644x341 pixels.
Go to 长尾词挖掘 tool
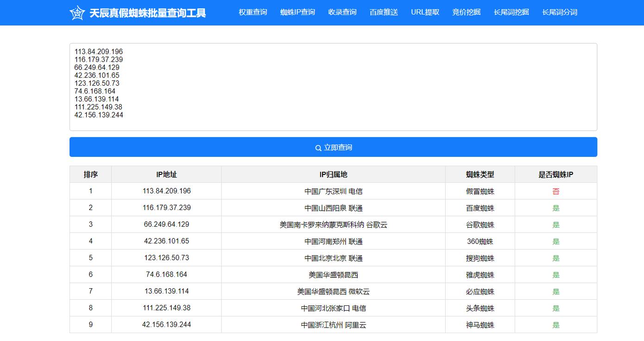click(511, 12)
